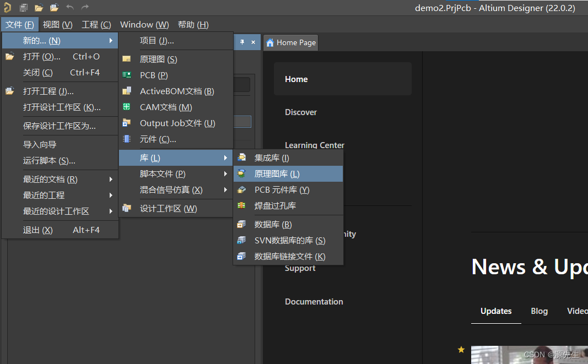The width and height of the screenshot is (588, 364).
Task: Click the CAM文档 green icon
Action: (x=127, y=107)
